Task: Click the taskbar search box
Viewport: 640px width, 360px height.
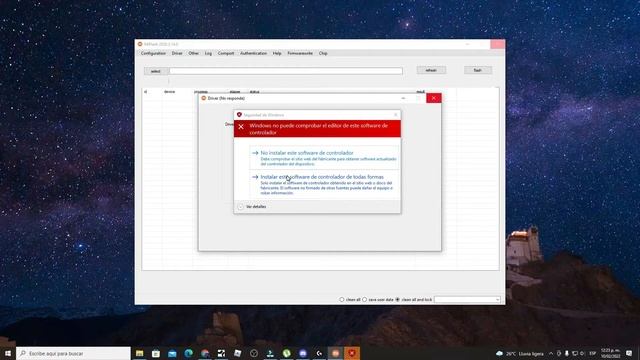Action: pos(73,353)
